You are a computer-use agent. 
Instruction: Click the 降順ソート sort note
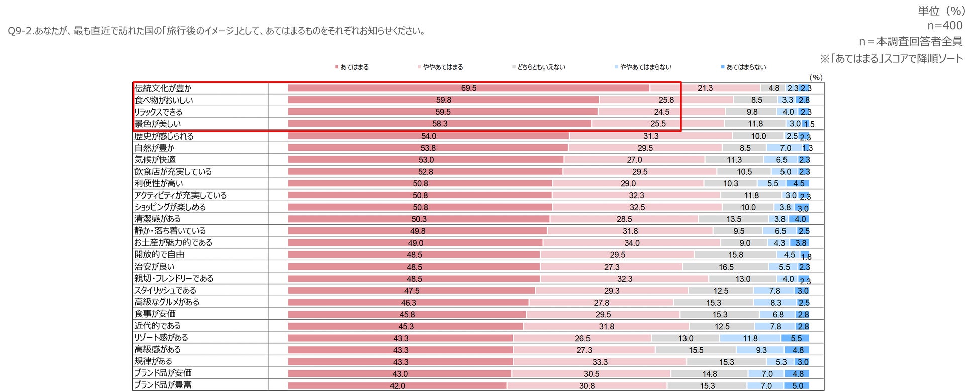[892, 59]
